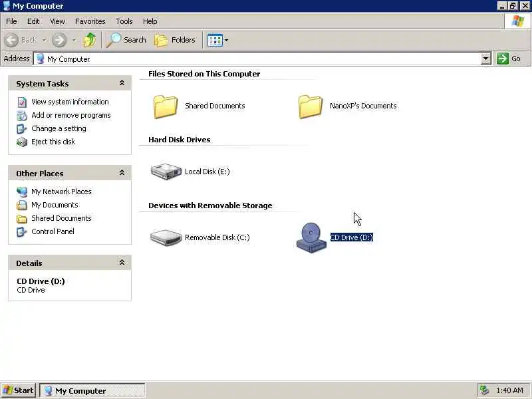Open the Favorites menu

click(x=90, y=21)
